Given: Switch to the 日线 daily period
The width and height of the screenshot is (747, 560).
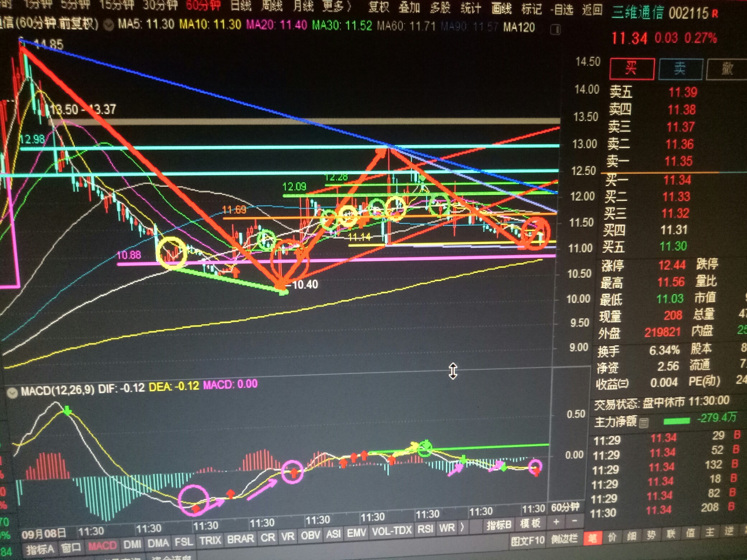Looking at the screenshot, I should tap(240, 6).
